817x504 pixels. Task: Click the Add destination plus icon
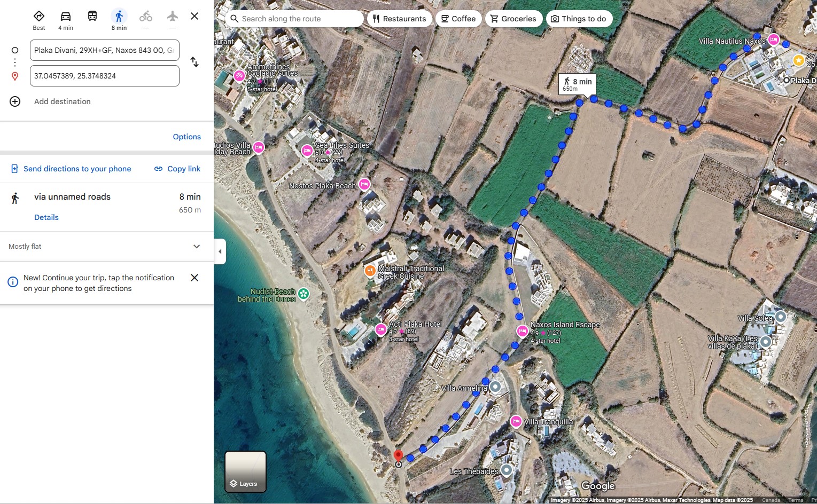[x=15, y=101]
